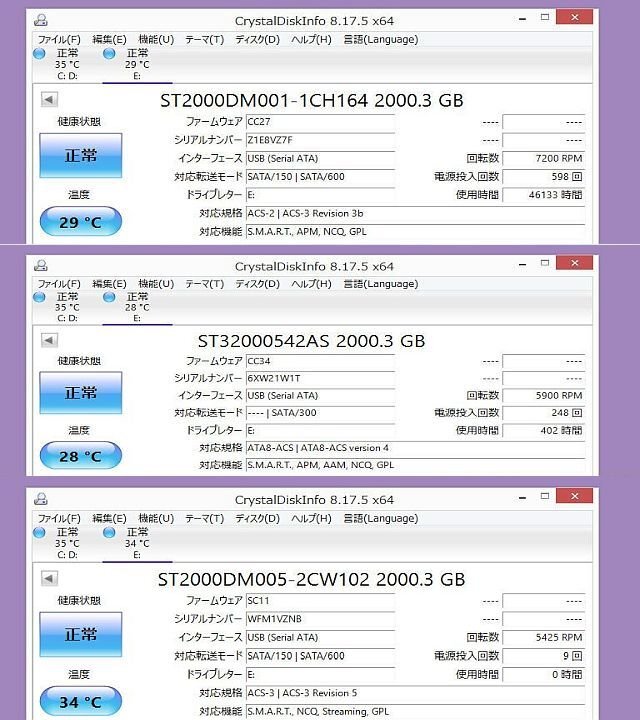Click firmware field showing CC27
This screenshot has height=720, width=640.
pyautogui.click(x=320, y=122)
